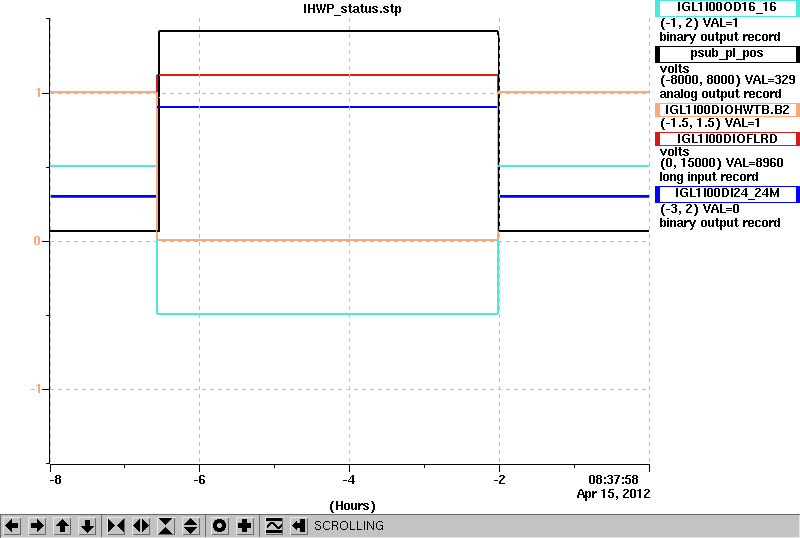Zoom in vertically with the hourglass-shaped icon
The image size is (800, 538).
pos(166,526)
